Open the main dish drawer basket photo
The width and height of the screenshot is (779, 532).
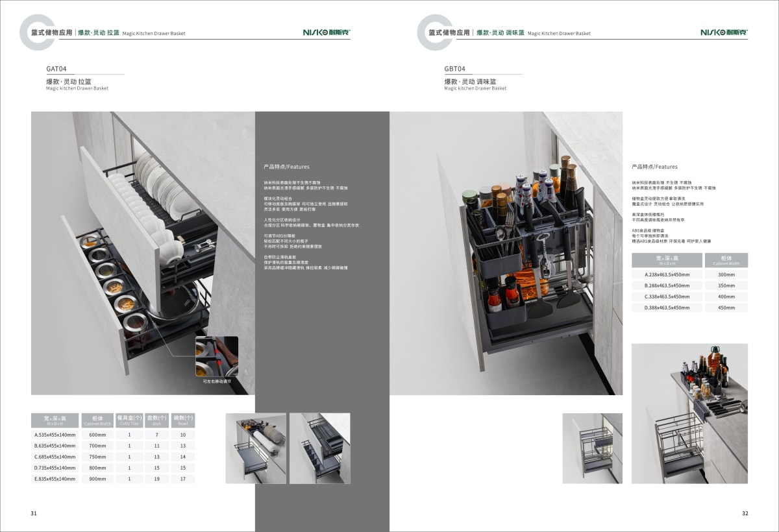(143, 253)
